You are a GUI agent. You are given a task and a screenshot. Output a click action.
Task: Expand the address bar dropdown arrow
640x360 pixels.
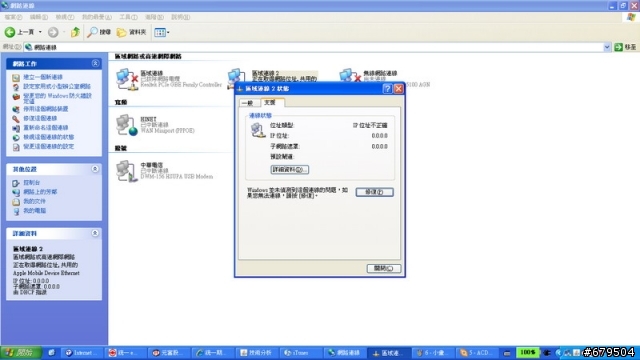607,47
